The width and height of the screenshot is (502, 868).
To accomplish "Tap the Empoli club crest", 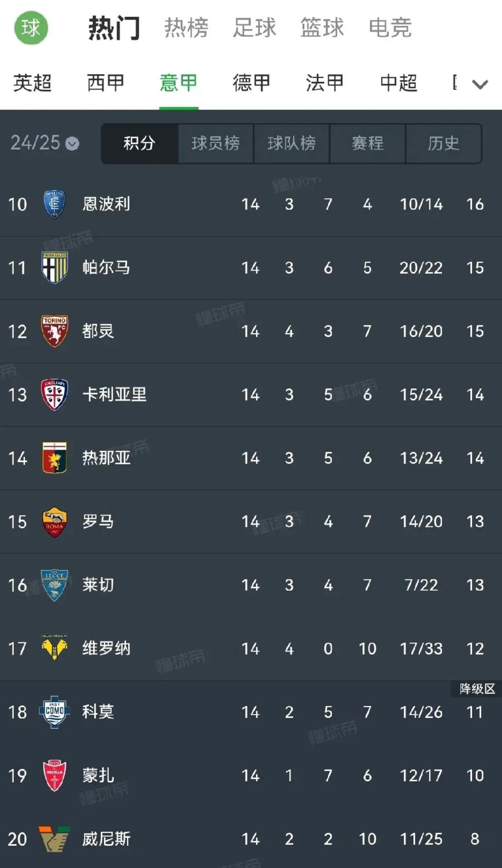I will point(54,204).
